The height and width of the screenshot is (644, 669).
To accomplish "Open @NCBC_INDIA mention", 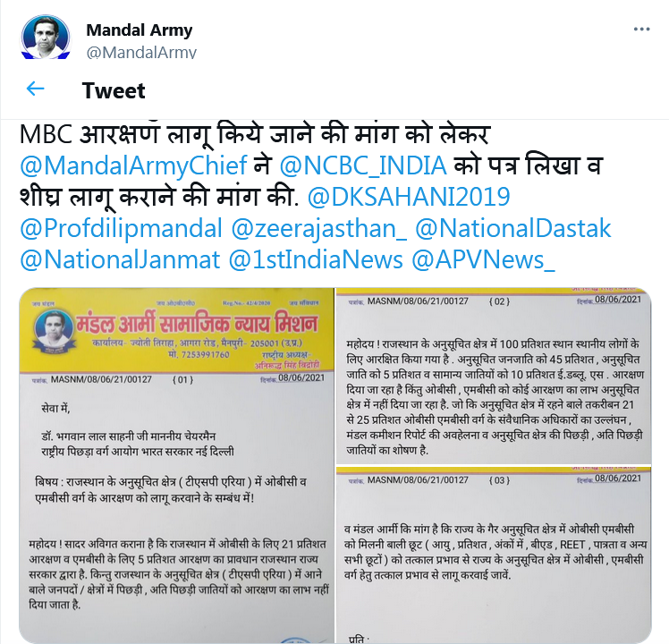I will pyautogui.click(x=363, y=165).
